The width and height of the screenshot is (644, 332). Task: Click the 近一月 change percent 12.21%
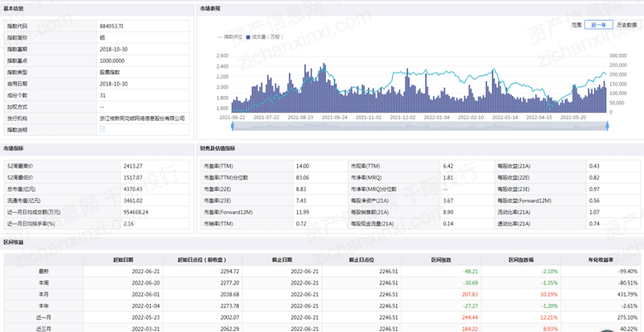pyautogui.click(x=549, y=317)
